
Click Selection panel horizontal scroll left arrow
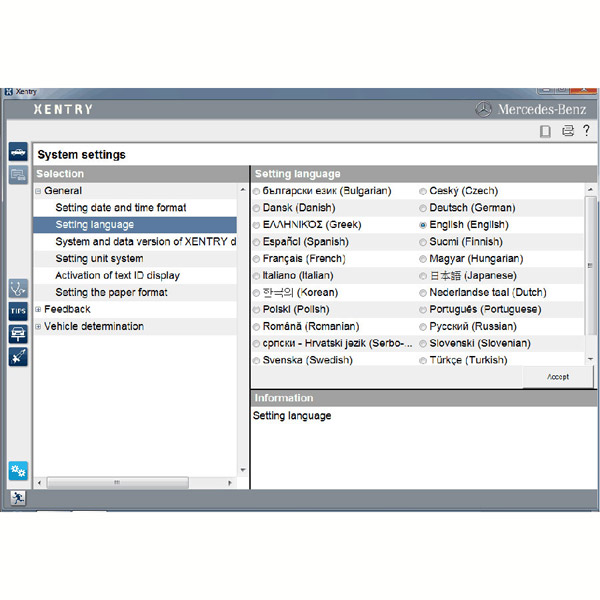click(39, 483)
